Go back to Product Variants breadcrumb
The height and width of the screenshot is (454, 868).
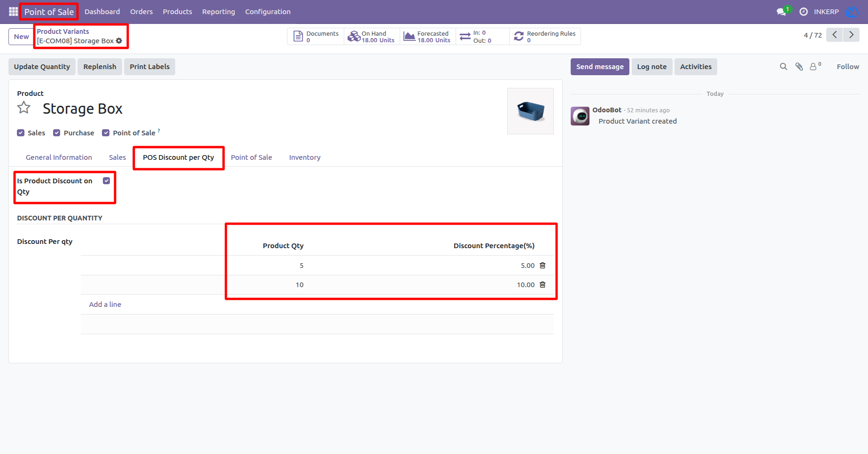pos(63,31)
